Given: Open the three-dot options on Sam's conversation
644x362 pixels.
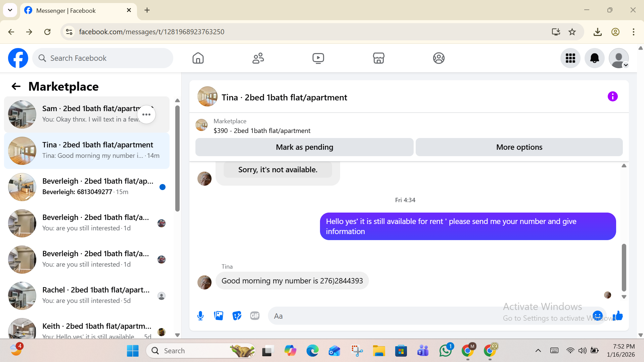Looking at the screenshot, I should pyautogui.click(x=146, y=115).
